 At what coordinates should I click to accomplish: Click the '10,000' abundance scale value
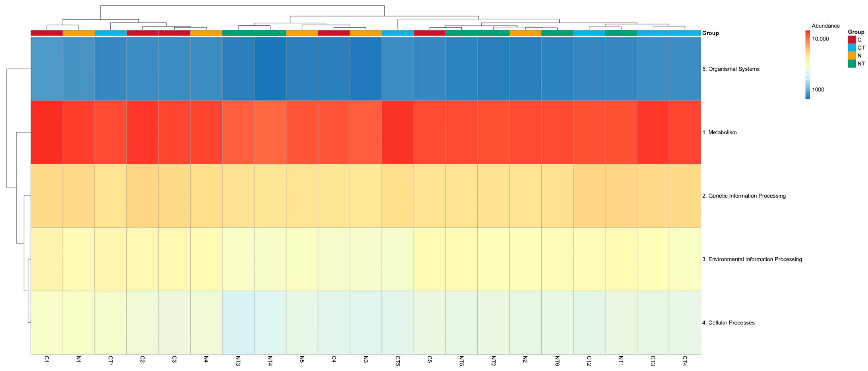(821, 39)
